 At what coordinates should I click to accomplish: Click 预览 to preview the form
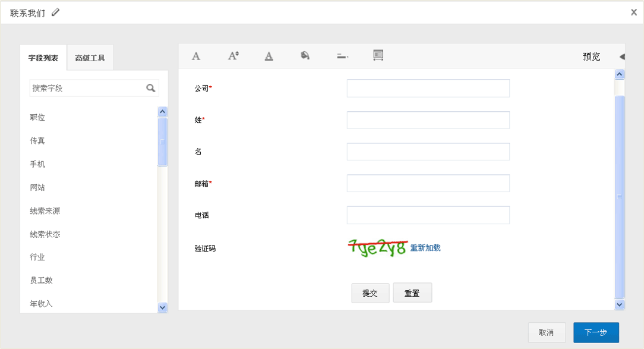pos(591,55)
